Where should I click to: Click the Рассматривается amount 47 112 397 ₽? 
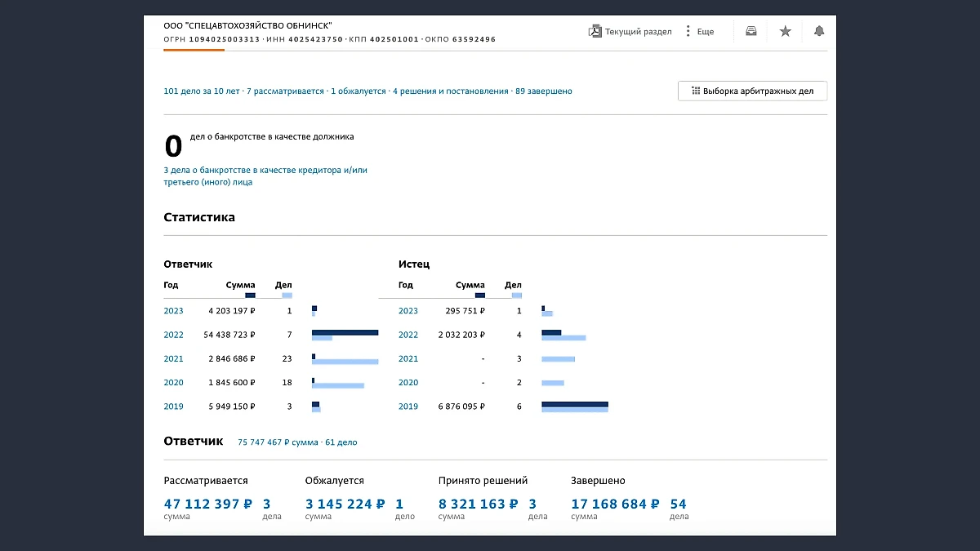(x=208, y=504)
